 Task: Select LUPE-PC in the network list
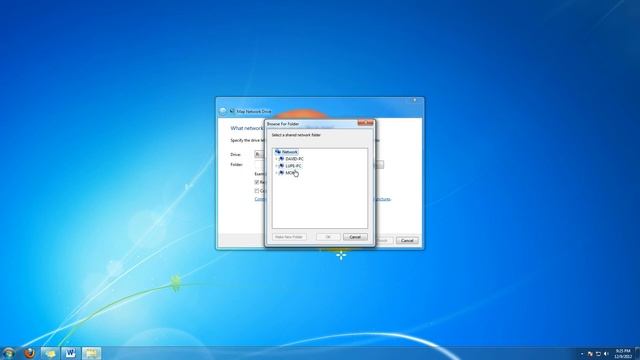[293, 166]
